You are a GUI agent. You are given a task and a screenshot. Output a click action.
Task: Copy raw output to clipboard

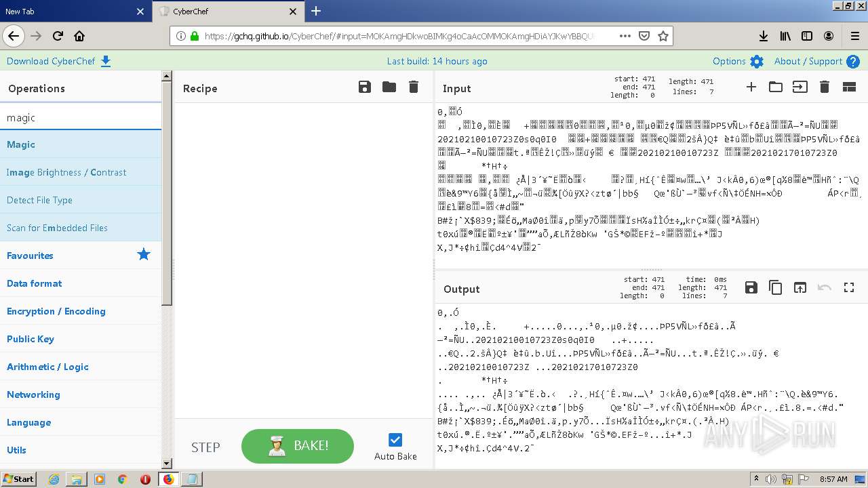776,287
